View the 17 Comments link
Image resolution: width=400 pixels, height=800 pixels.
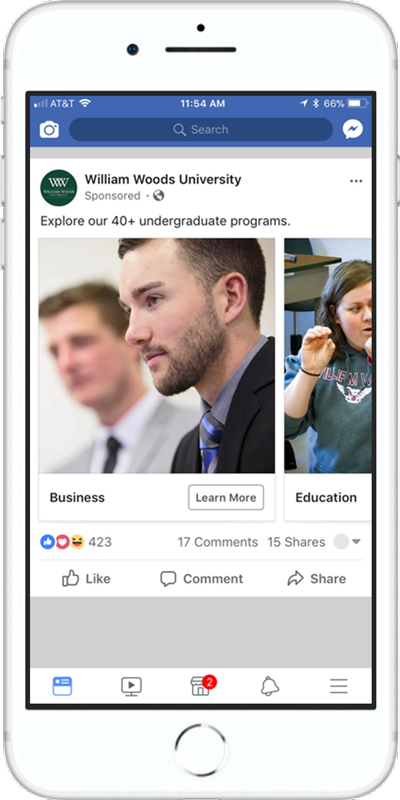(218, 542)
